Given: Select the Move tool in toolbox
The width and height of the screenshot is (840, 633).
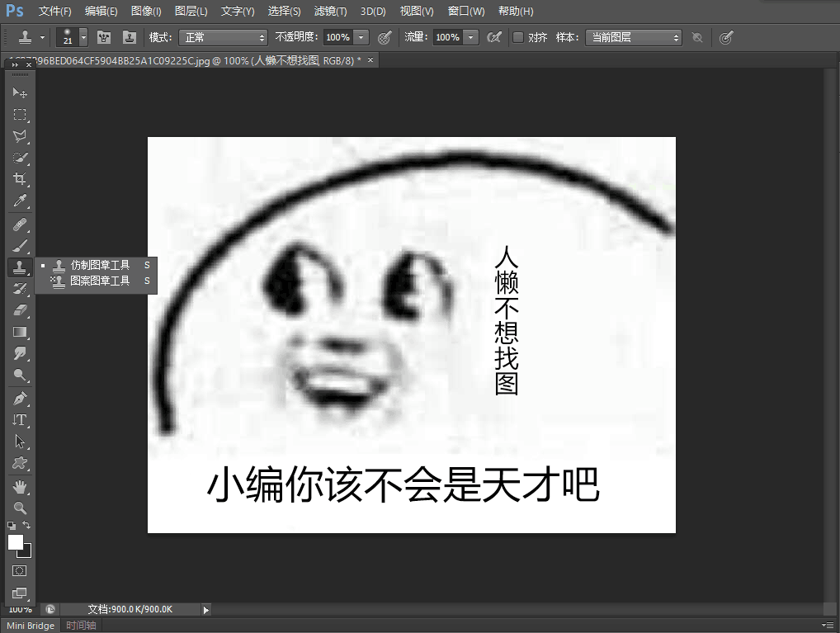Looking at the screenshot, I should point(20,93).
